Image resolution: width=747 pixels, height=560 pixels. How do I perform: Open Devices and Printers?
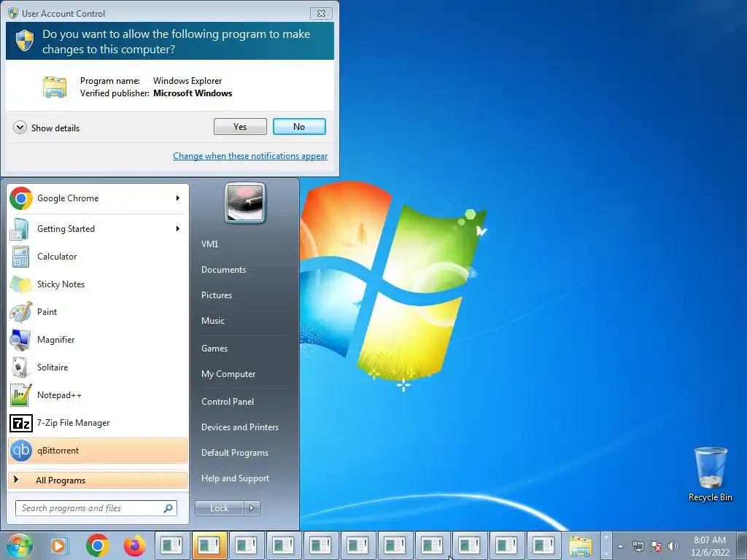pyautogui.click(x=239, y=427)
